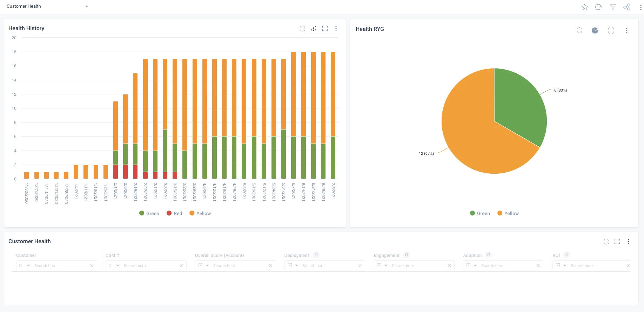The height and width of the screenshot is (312, 644).
Task: Open top bar dashboard more options menu
Action: 641,7
